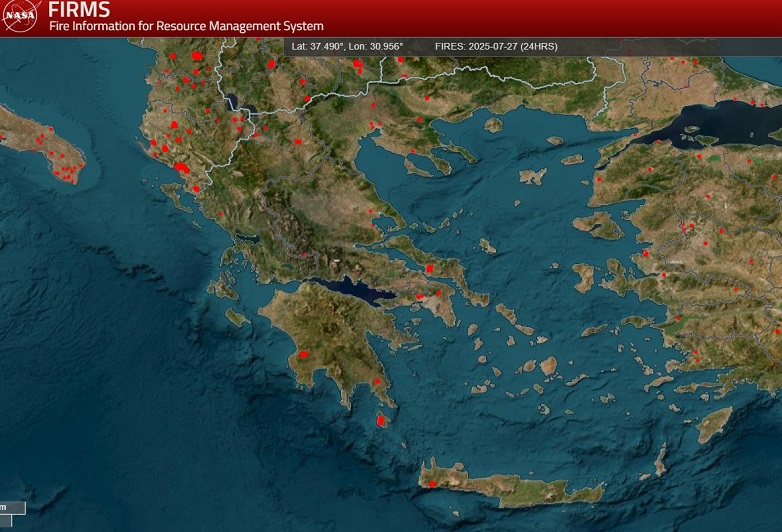Click the NASA logo in the header
This screenshot has width=782, height=532.
(x=22, y=16)
